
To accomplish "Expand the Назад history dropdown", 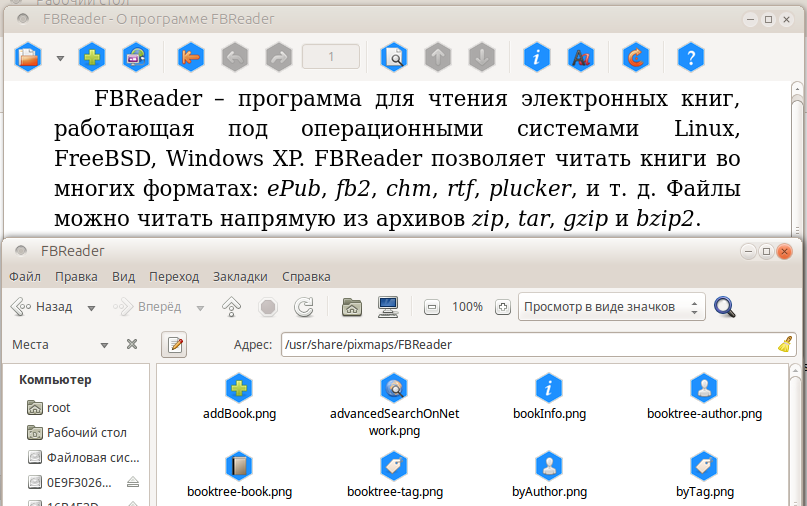I will tap(91, 308).
